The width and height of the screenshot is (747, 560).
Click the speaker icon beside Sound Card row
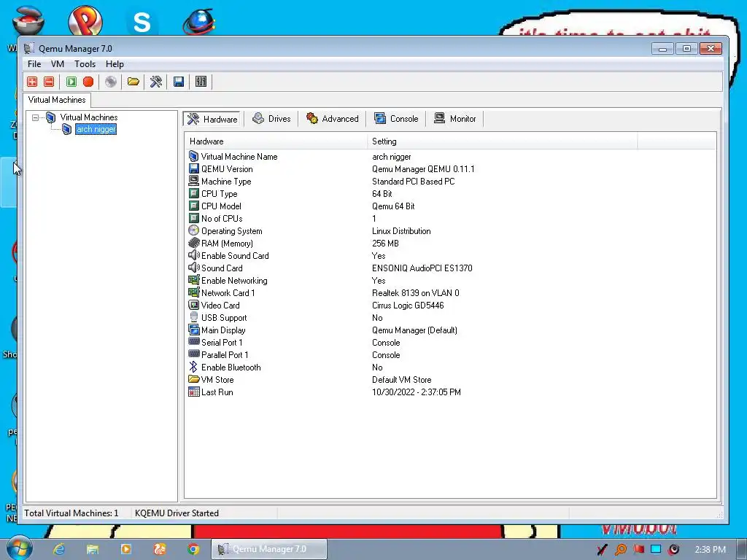point(193,268)
